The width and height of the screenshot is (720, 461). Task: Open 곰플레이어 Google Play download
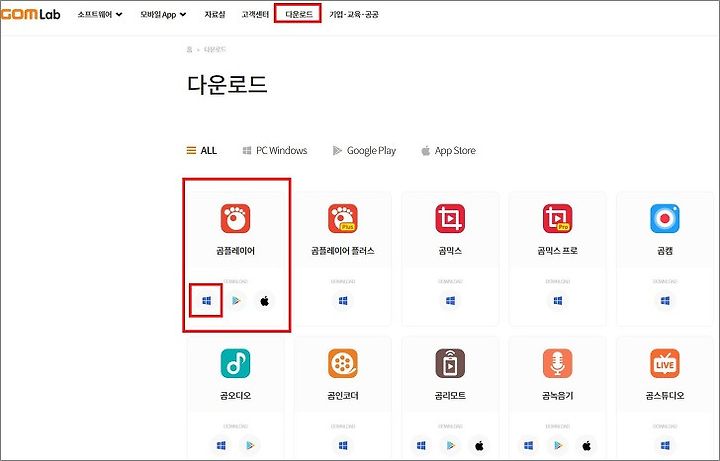tap(236, 301)
